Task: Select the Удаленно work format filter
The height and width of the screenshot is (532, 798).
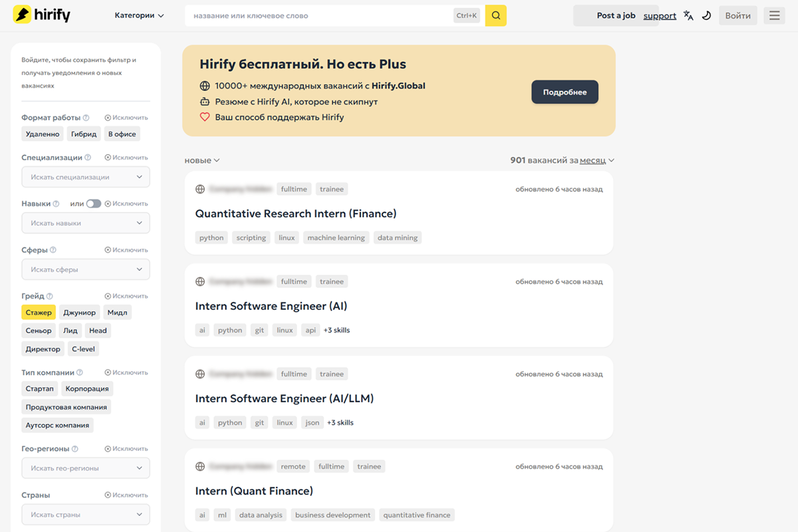Action: click(43, 134)
